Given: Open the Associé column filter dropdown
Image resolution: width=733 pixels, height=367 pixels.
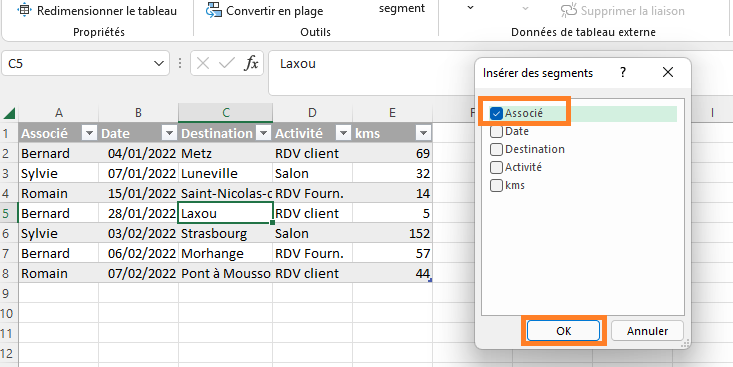Looking at the screenshot, I should (x=89, y=134).
